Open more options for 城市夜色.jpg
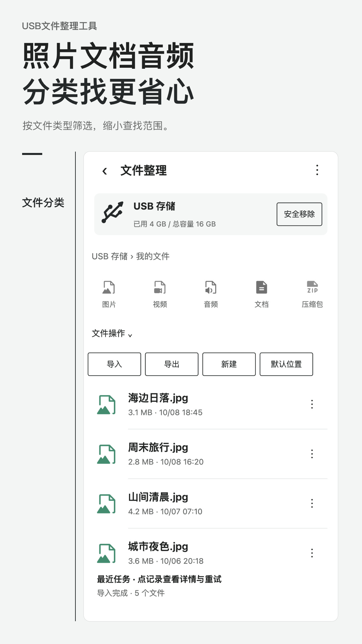362x644 pixels. (312, 553)
